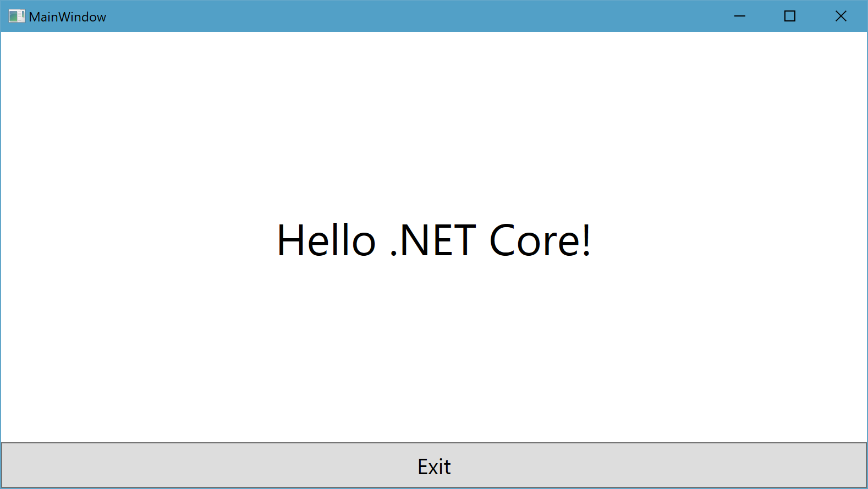The height and width of the screenshot is (489, 868).
Task: Click the Exit button
Action: (434, 465)
